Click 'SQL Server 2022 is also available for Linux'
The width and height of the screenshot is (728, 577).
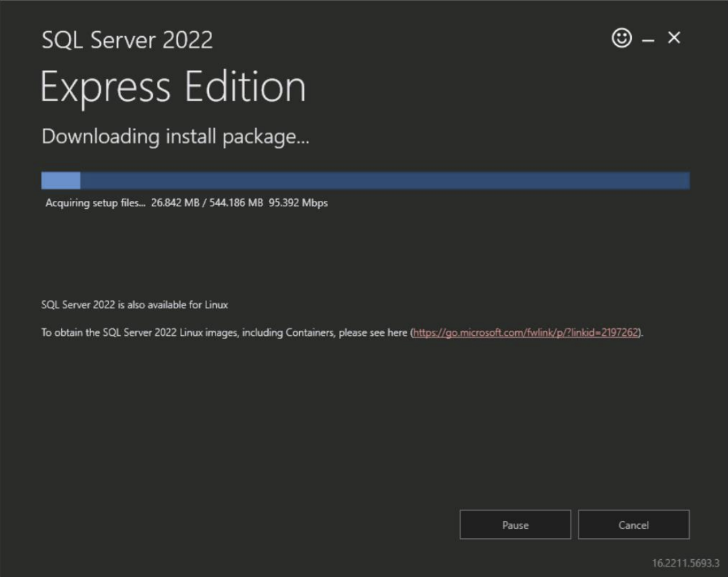point(134,304)
